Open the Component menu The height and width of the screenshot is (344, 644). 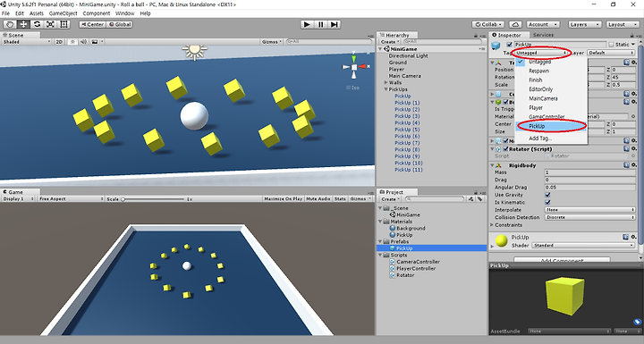click(97, 13)
